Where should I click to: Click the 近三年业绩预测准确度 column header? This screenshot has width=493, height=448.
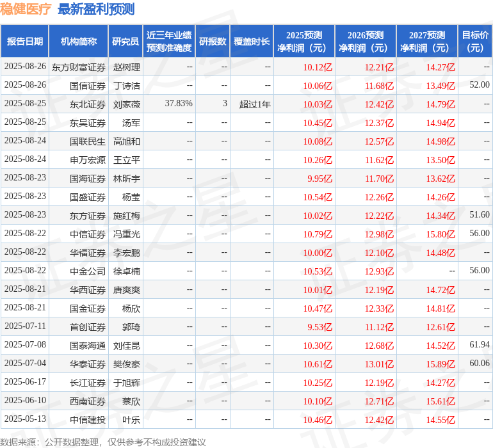(169, 42)
